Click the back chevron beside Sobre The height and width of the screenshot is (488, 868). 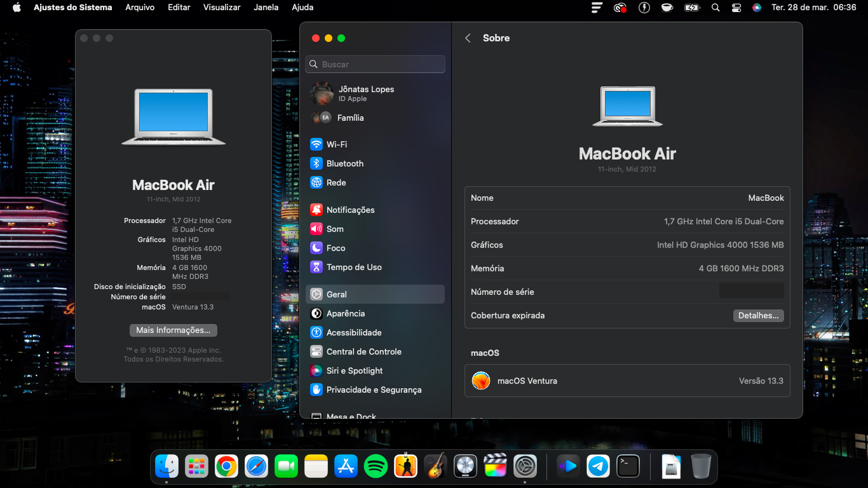pos(468,38)
